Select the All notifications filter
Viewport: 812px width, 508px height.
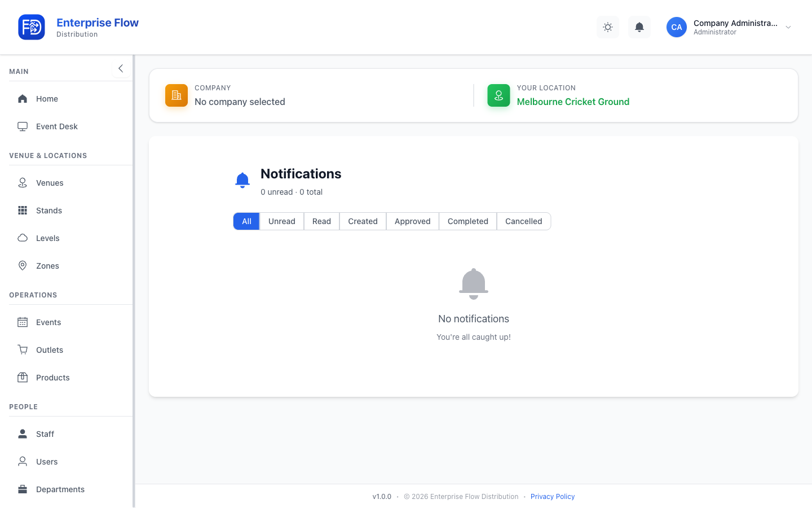[246, 221]
